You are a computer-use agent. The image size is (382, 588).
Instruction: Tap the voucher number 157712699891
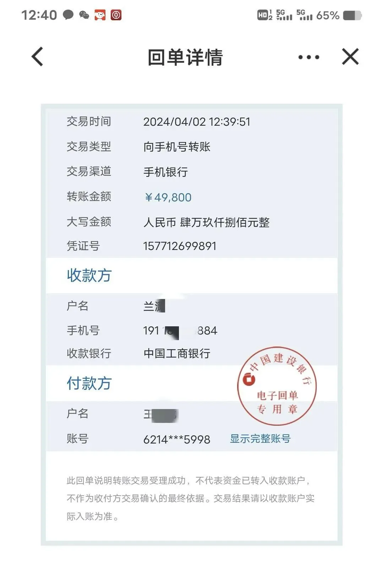coord(180,246)
